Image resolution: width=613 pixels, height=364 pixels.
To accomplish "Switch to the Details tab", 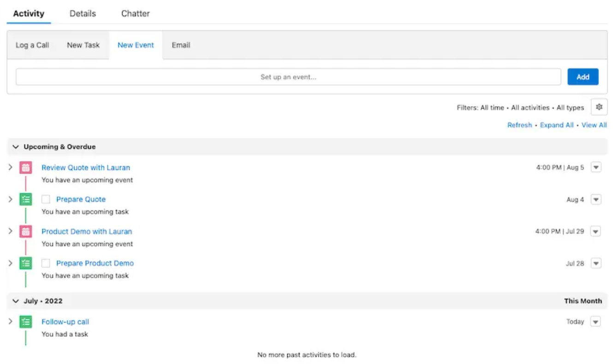I will point(82,13).
